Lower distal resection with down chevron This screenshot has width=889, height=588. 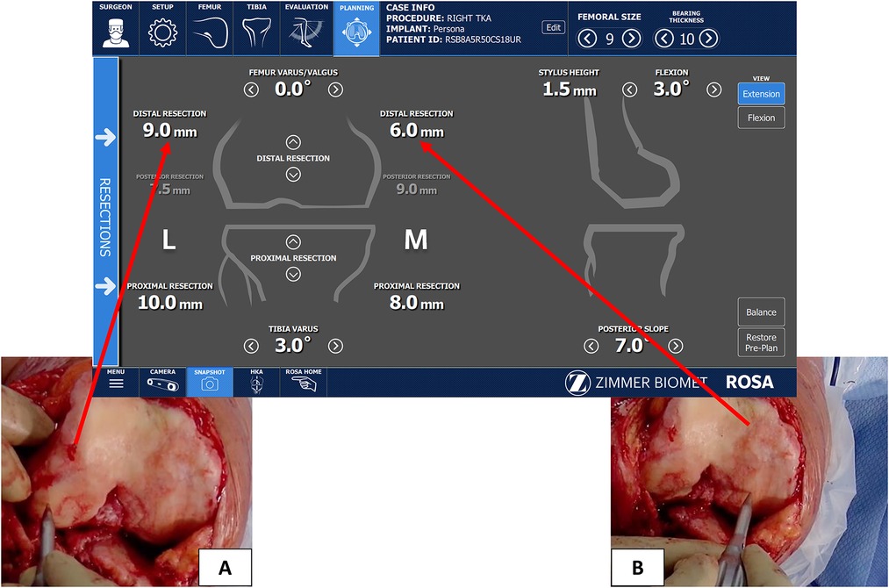click(x=293, y=175)
